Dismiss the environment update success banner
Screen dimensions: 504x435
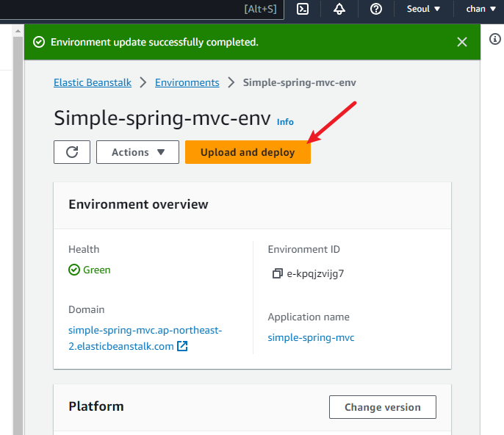[462, 42]
